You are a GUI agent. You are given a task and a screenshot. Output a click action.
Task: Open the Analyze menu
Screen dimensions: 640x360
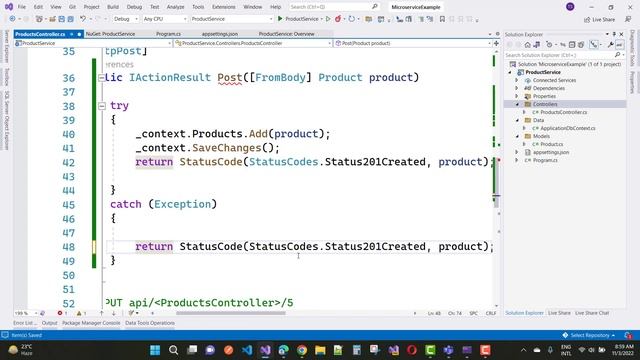click(176, 7)
